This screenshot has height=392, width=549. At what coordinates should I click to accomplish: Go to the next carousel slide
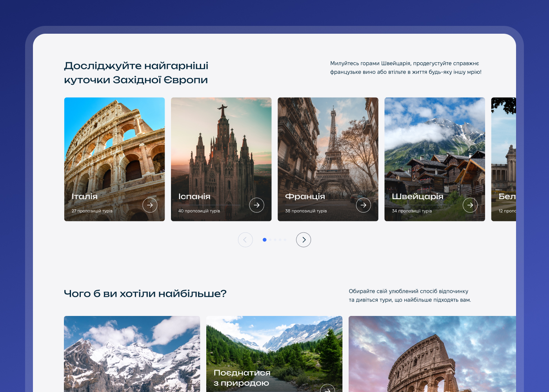click(x=304, y=240)
